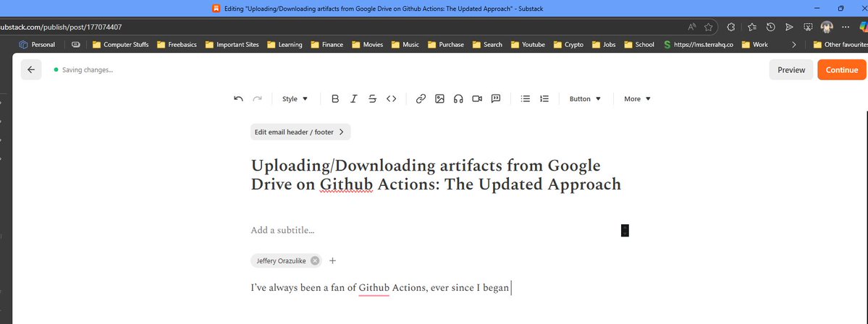Viewport: 868px width, 324px height.
Task: Open the Crypto bookmark folder
Action: coord(568,45)
